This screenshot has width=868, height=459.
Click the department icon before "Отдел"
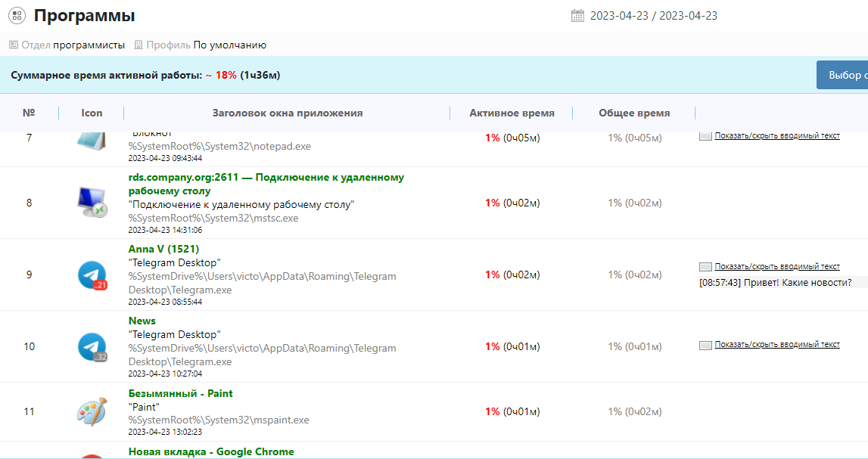pyautogui.click(x=14, y=45)
